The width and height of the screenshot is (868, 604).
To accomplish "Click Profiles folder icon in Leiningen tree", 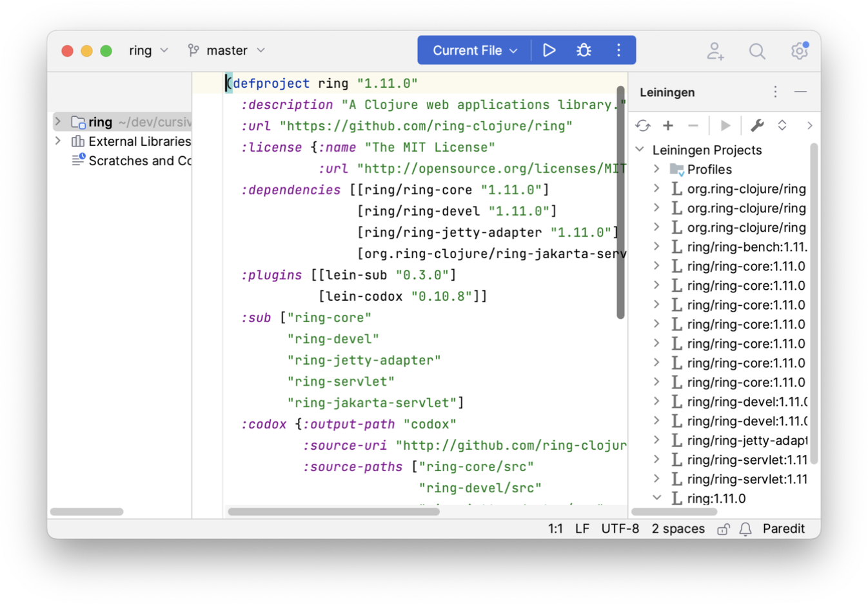I will [x=676, y=170].
